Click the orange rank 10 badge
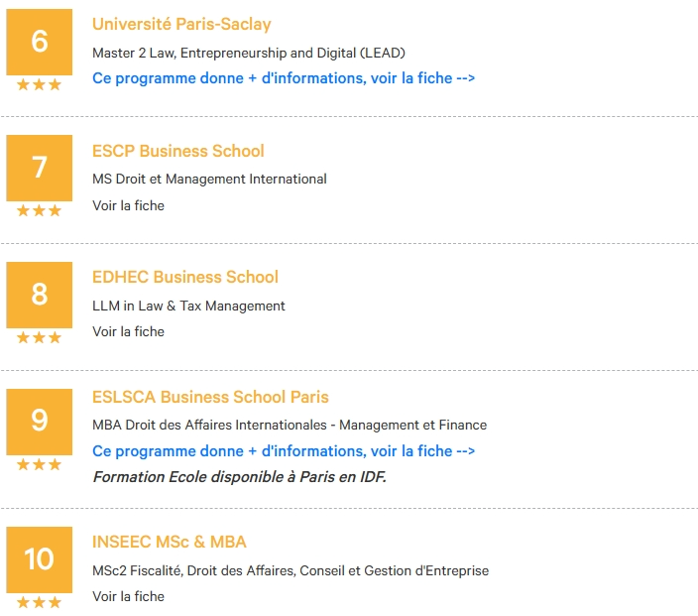Screen dimensions: 698x616 pyautogui.click(x=40, y=559)
